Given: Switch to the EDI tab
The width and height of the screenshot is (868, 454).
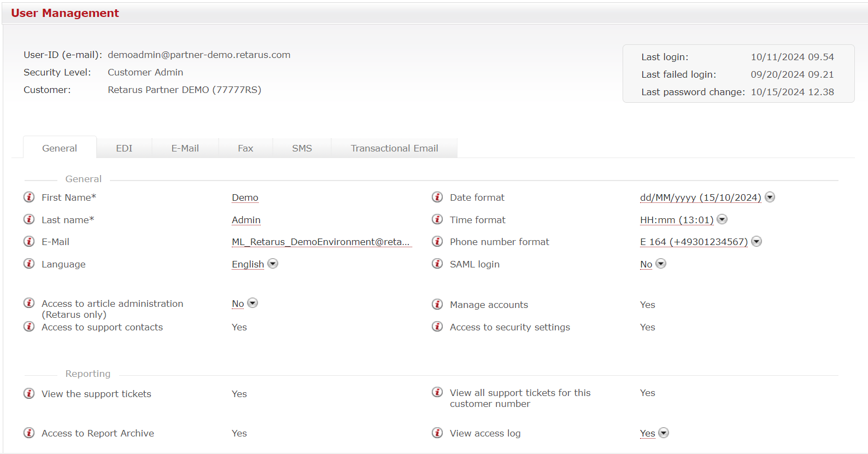Looking at the screenshot, I should (x=124, y=148).
